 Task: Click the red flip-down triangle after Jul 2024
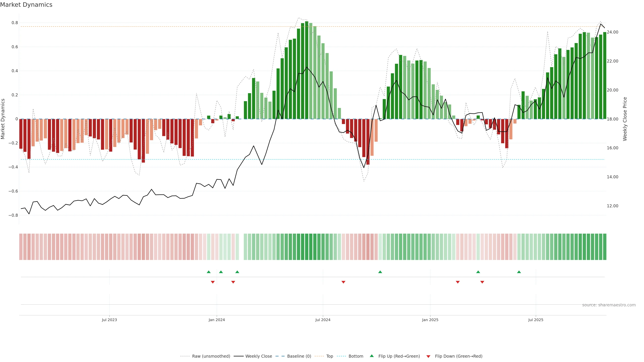343,282
